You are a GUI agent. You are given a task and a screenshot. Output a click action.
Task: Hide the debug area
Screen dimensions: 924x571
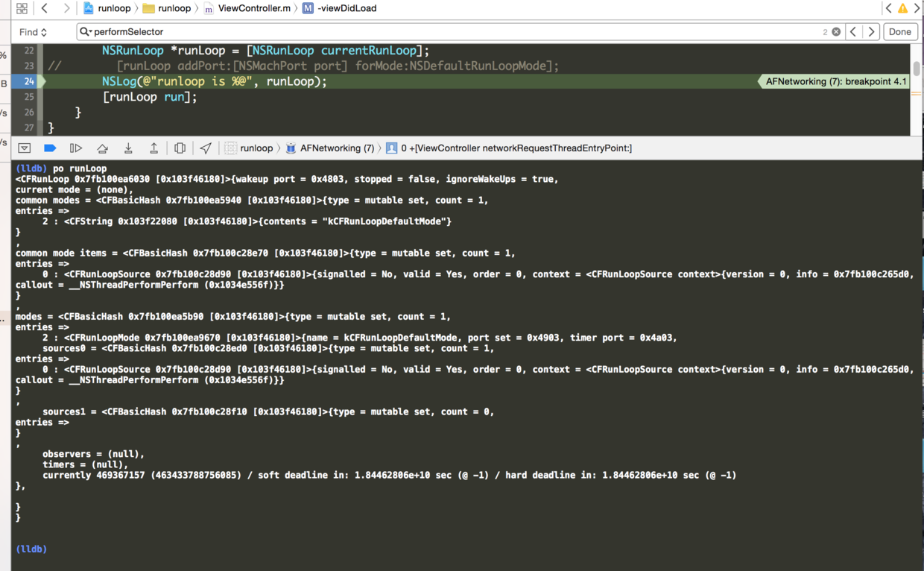pyautogui.click(x=25, y=148)
